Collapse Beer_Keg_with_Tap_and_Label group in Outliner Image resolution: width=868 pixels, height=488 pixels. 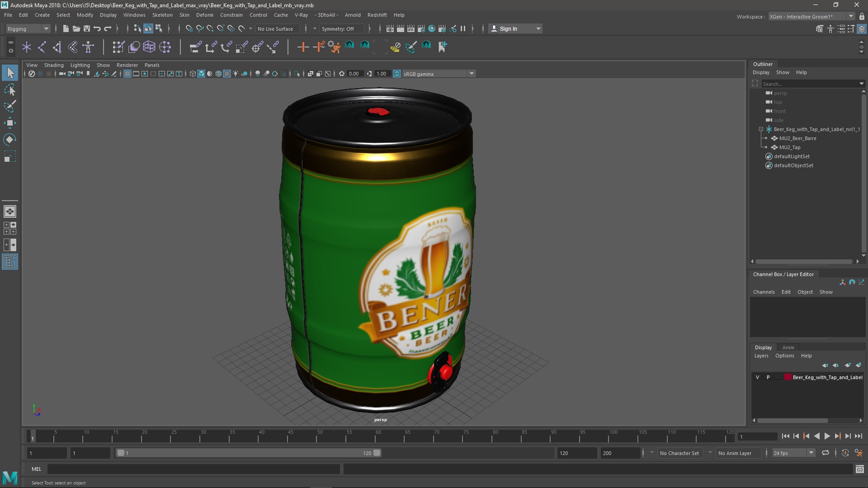point(761,129)
